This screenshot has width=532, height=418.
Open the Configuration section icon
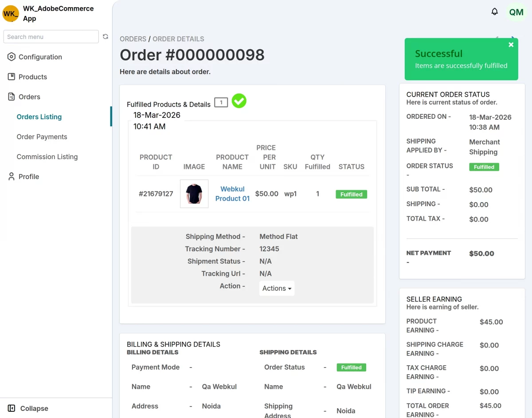coord(11,57)
